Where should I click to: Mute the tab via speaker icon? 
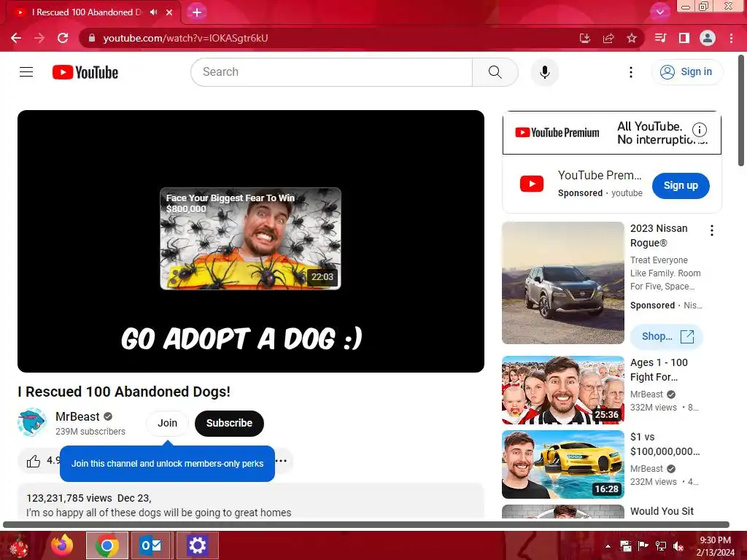(153, 12)
